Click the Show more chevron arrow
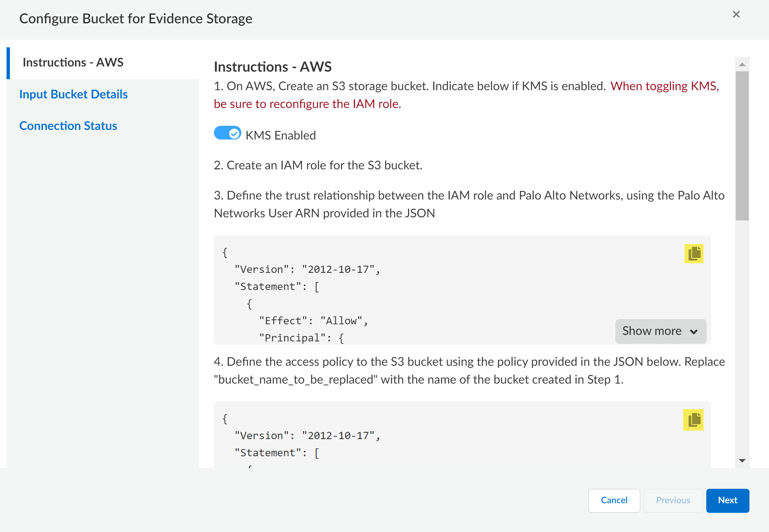This screenshot has width=769, height=532. click(694, 332)
